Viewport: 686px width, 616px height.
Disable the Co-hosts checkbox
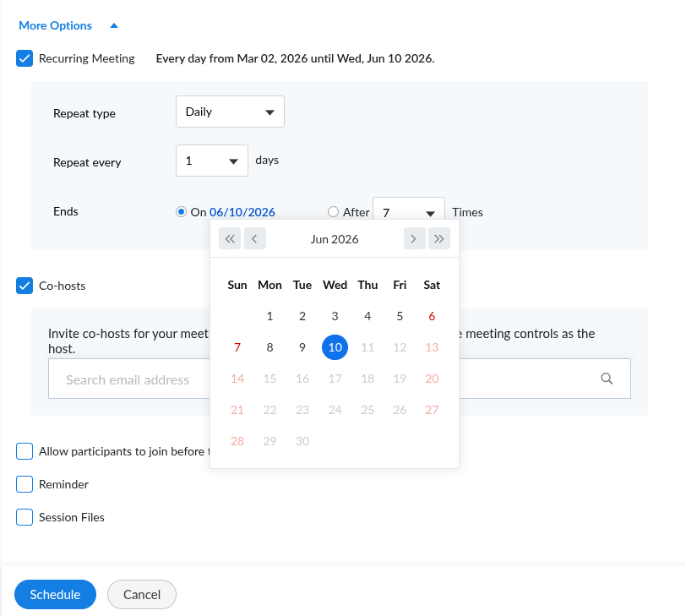pos(24,286)
